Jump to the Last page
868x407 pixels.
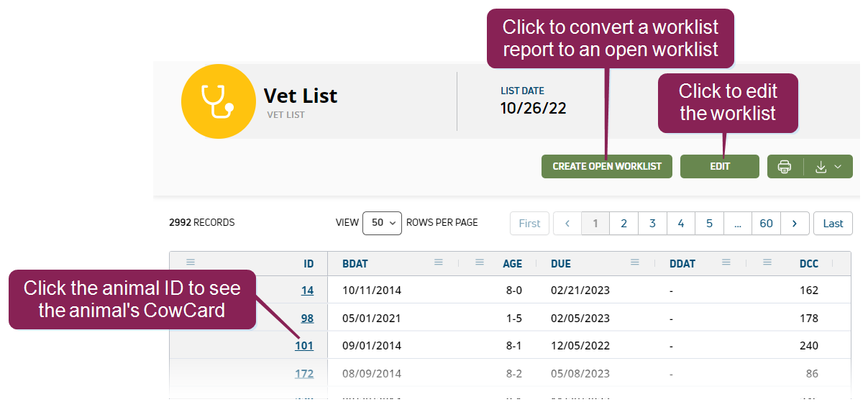(x=833, y=224)
